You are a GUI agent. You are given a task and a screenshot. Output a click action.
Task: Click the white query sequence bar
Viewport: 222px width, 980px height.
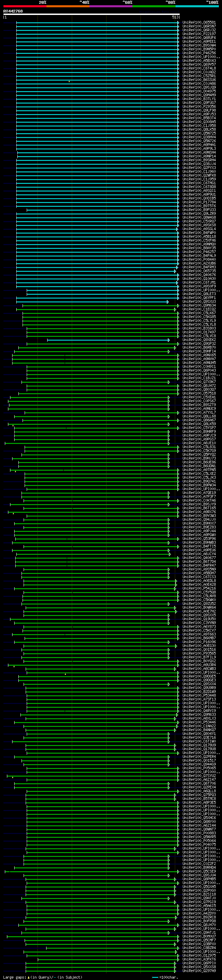[x=92, y=14]
